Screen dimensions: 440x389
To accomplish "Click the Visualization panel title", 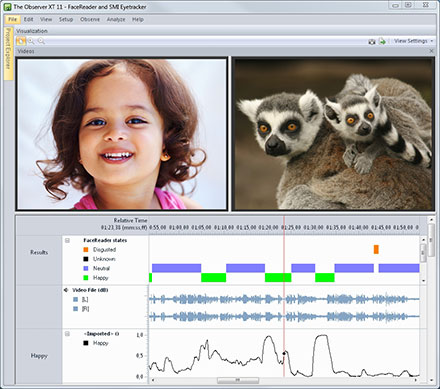I will [32, 31].
